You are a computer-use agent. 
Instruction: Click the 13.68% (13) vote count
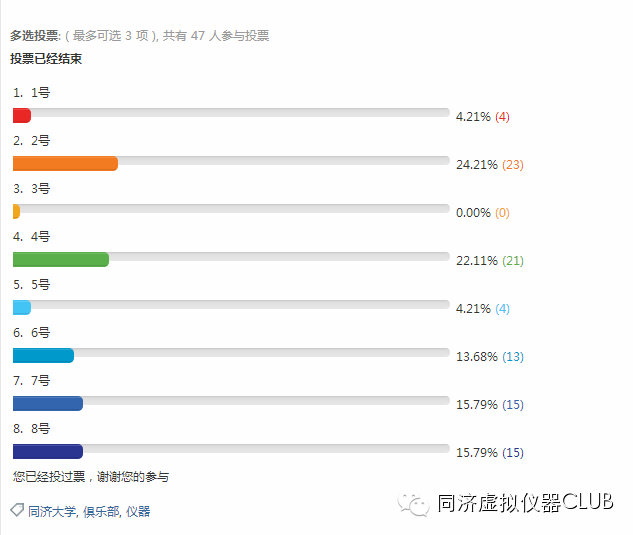click(513, 357)
